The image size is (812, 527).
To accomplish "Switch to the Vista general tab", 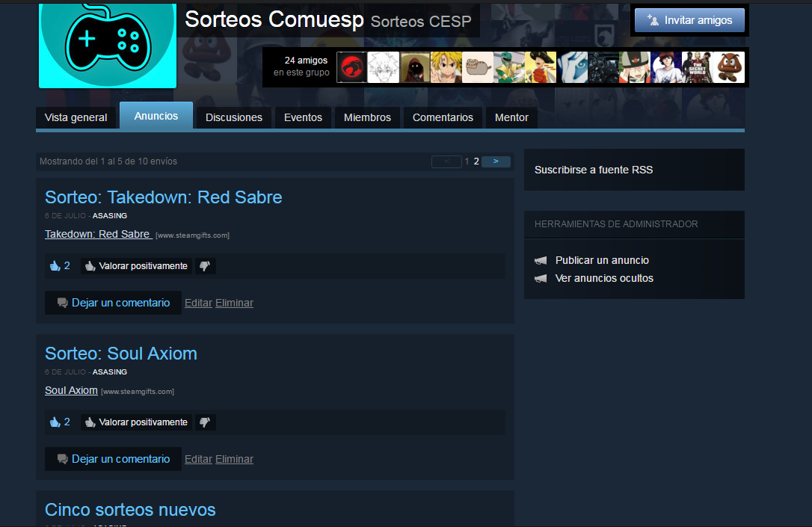I will pos(76,117).
